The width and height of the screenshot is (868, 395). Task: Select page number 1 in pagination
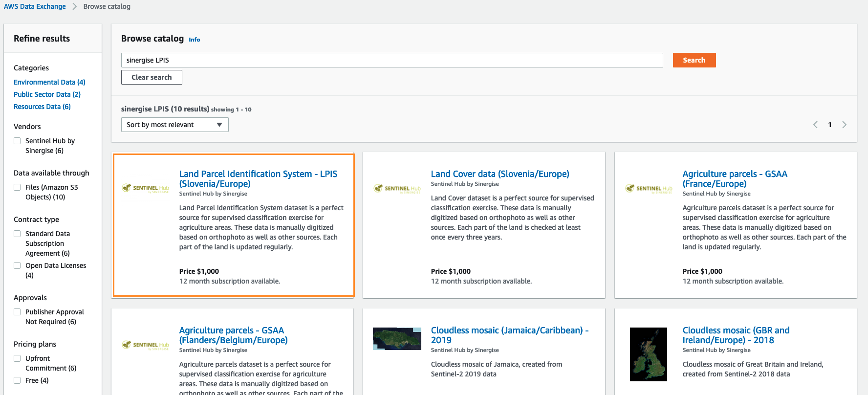click(x=830, y=125)
